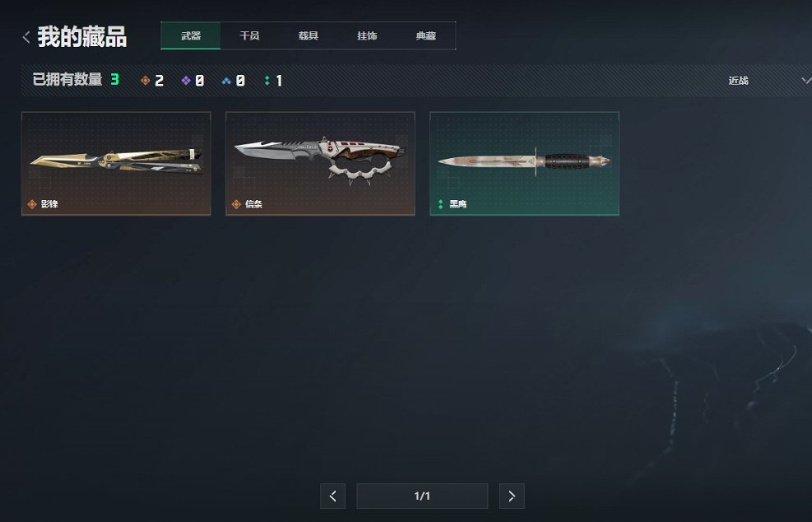This screenshot has height=522, width=812.
Task: Click the orange rarity badge on 影锋 card
Action: coord(32,204)
